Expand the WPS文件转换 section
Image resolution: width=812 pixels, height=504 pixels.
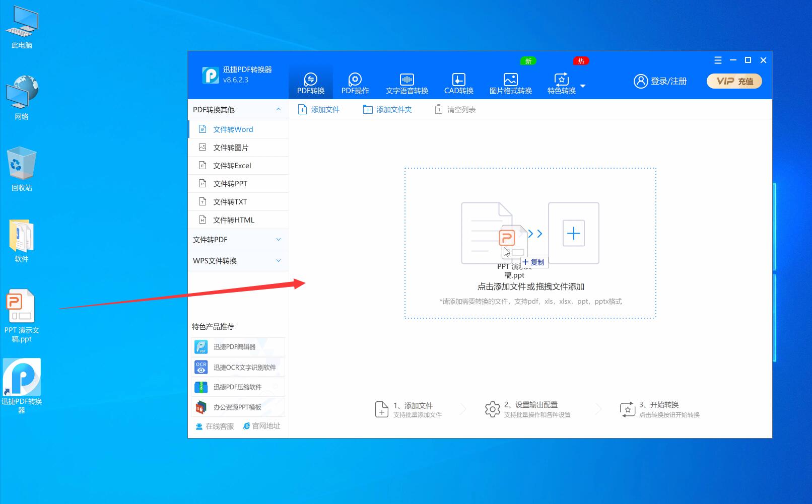coord(238,261)
